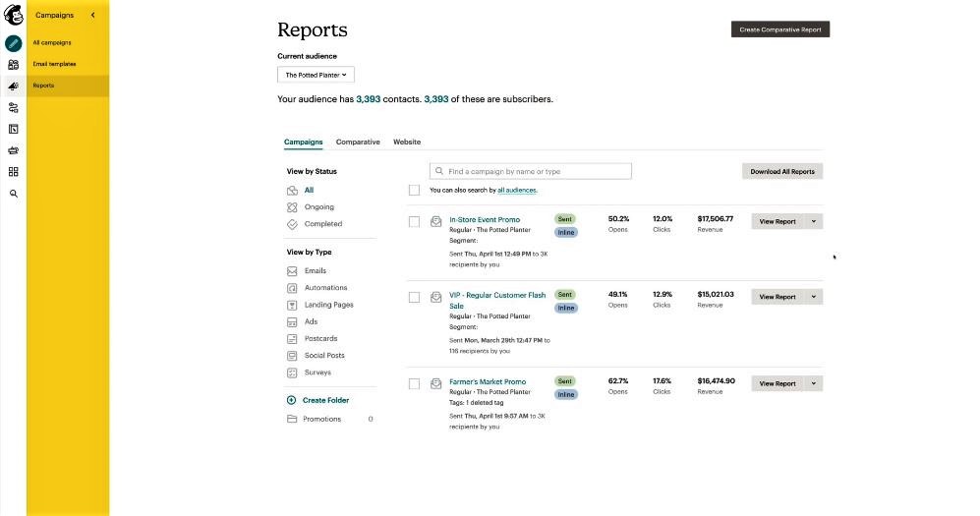Viewport: 980px width, 516px height.
Task: Click the Landing Pages filter icon
Action: (292, 305)
